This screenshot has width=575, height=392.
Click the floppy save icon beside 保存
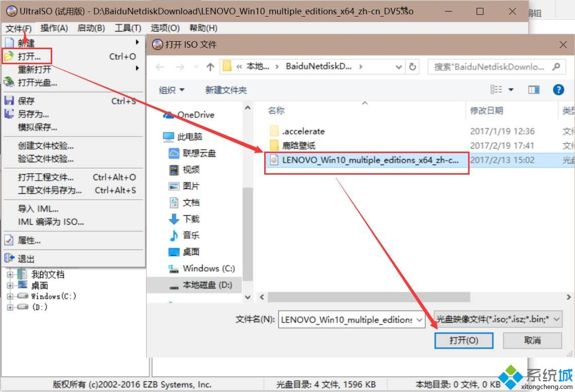point(9,100)
